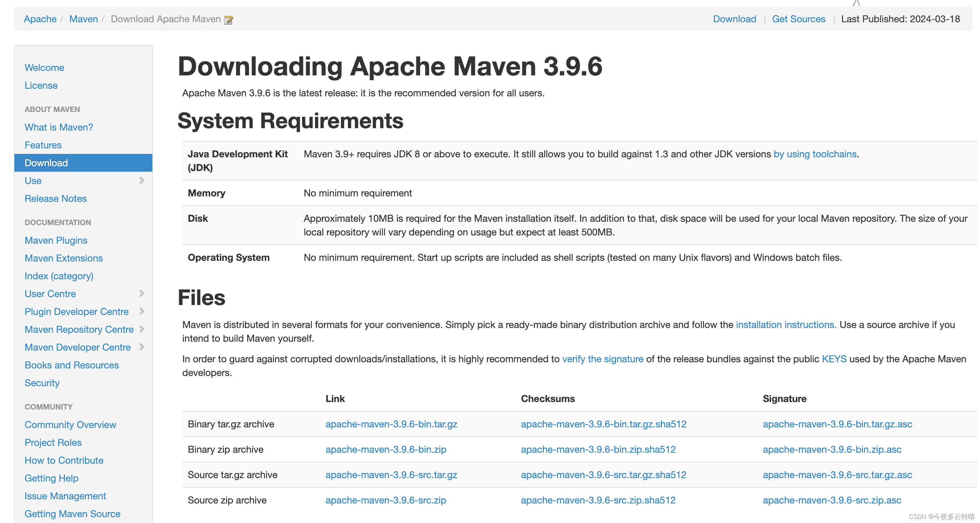980x523 pixels.
Task: Expand the Plugin Developer Centre section
Action: tap(142, 311)
